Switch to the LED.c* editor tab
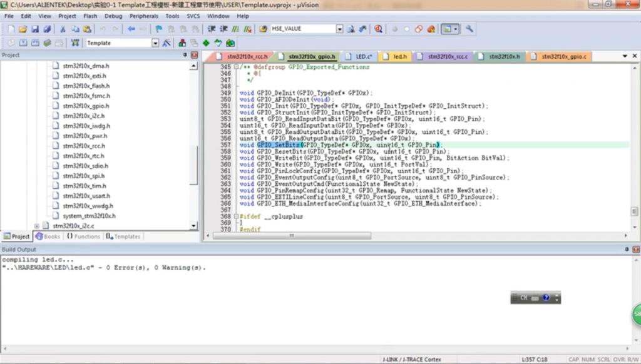This screenshot has width=641, height=364. (362, 56)
